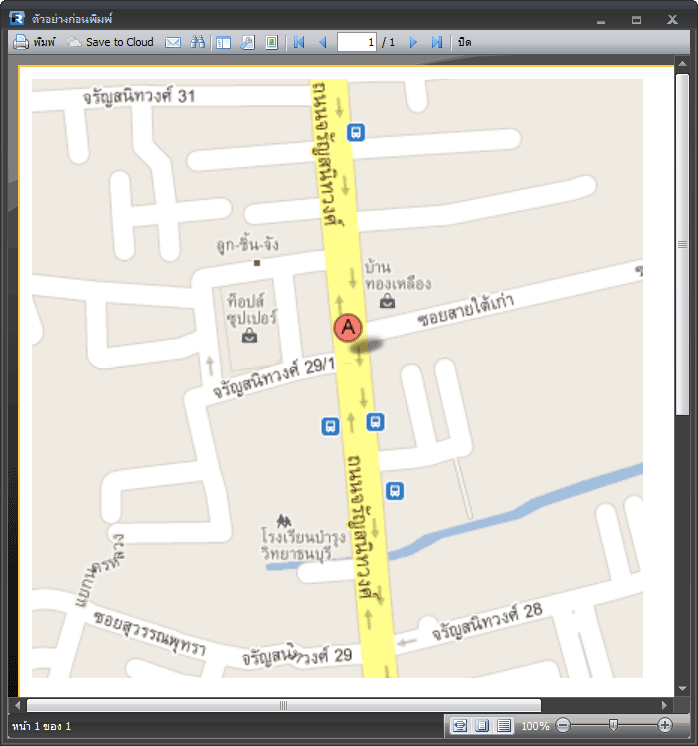Toggle continuous page view mode
The width and height of the screenshot is (698, 746).
(504, 725)
